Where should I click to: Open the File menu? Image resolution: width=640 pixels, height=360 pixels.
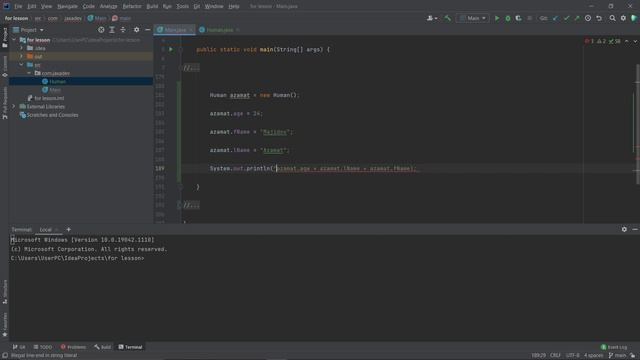(18, 7)
